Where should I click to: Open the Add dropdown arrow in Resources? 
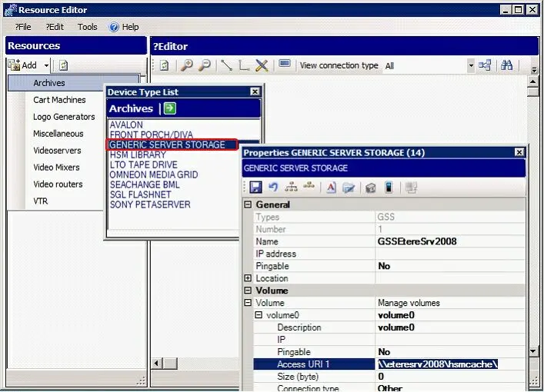click(46, 66)
